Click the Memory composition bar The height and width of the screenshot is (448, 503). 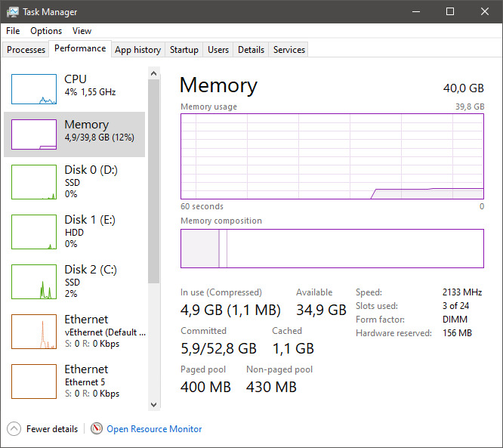[x=332, y=249]
